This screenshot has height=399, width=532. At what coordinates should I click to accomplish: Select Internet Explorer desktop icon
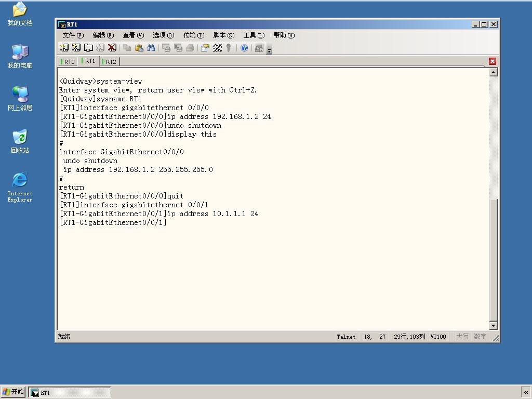(20, 187)
